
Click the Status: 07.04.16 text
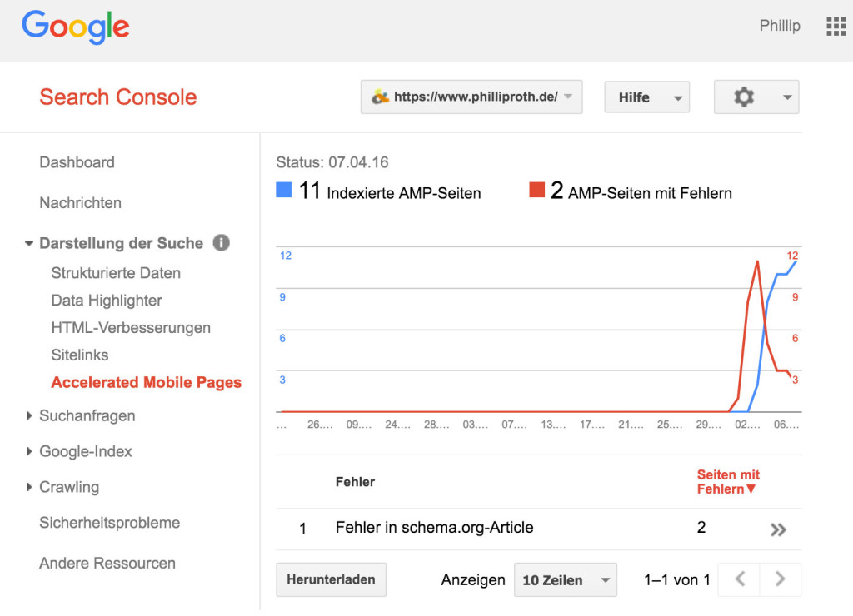point(332,162)
